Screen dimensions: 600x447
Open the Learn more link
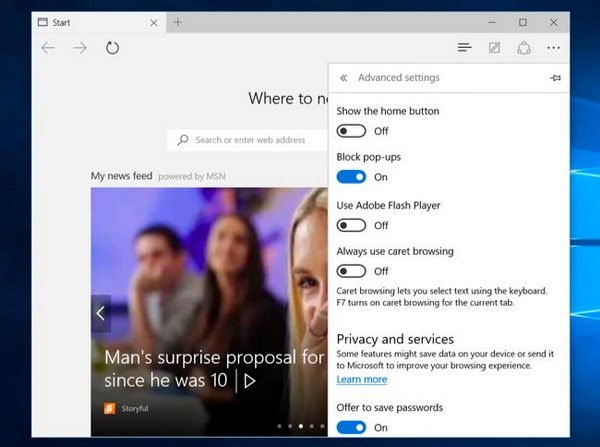[x=361, y=380]
